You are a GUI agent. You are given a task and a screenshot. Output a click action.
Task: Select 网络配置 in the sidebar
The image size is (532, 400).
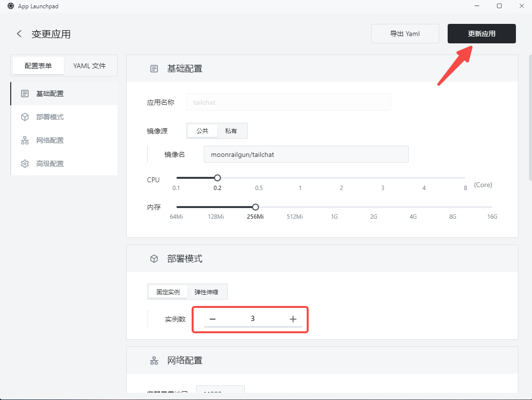[64, 140]
